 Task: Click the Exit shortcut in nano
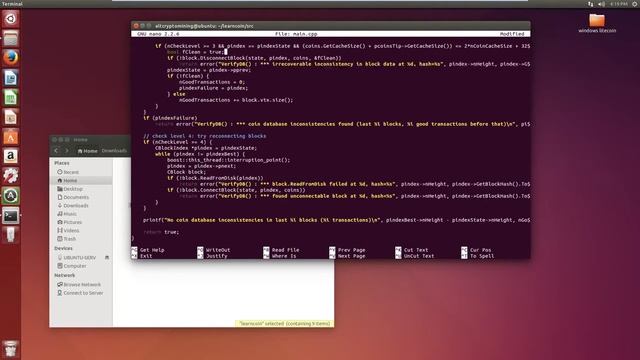tap(142, 256)
